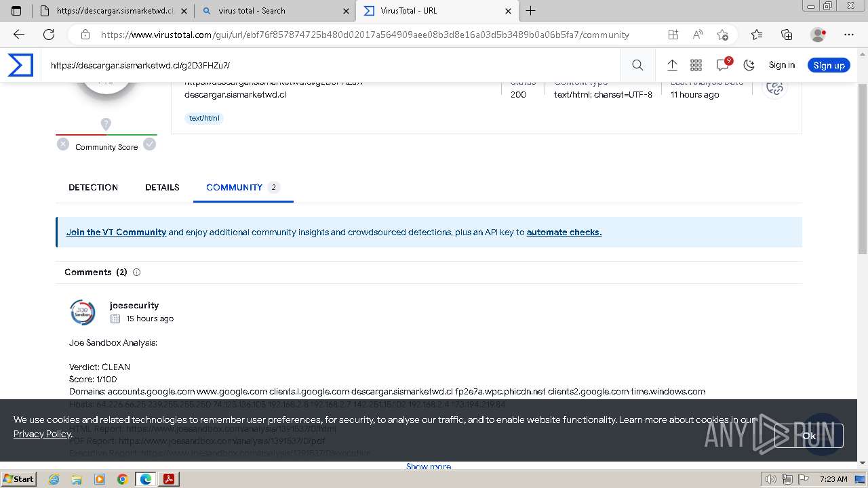Click the VirusTotal logo icon

[20, 65]
